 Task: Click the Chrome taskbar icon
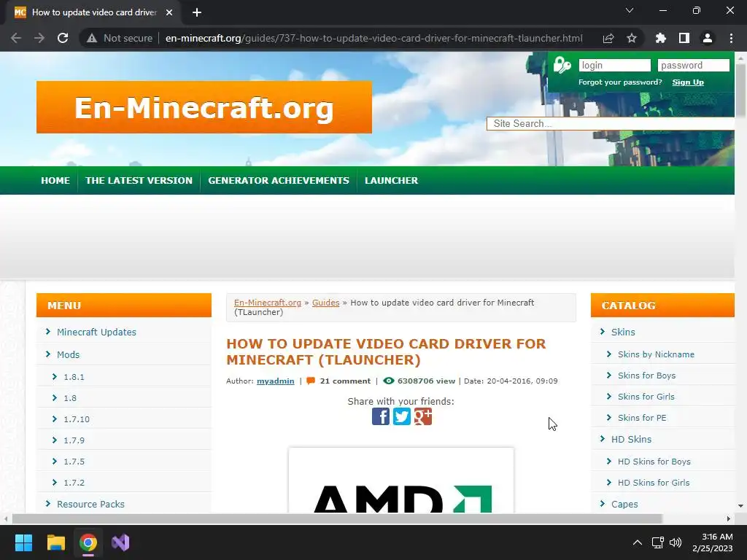point(88,542)
